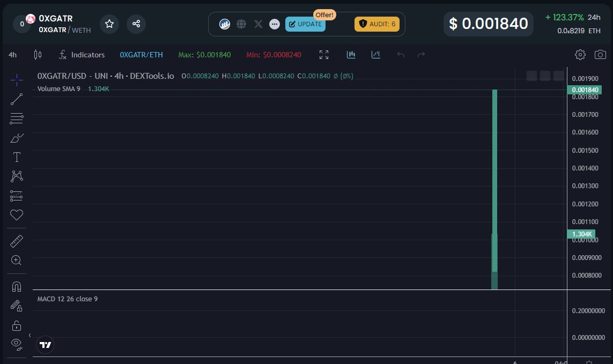Screen dimensions: 613x364
Task: Switch to the 0XGATR/ETH pair
Action: pos(141,54)
